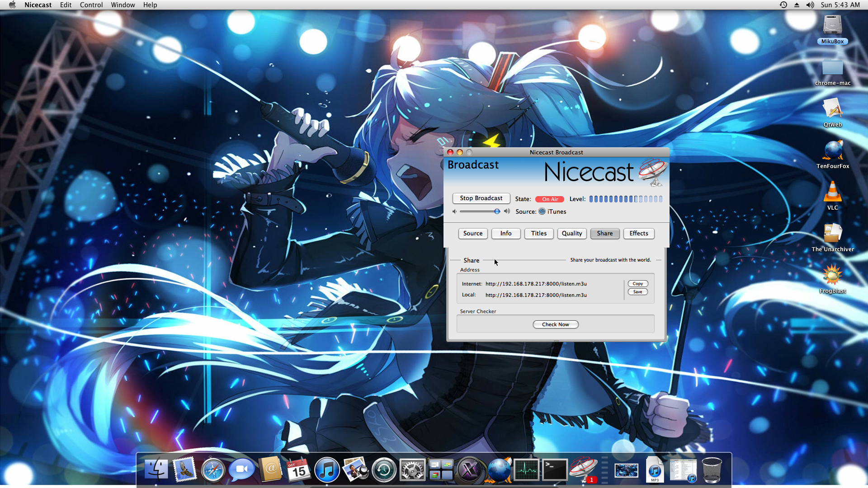The height and width of the screenshot is (488, 868).
Task: Open the Effects tab
Action: tap(639, 234)
